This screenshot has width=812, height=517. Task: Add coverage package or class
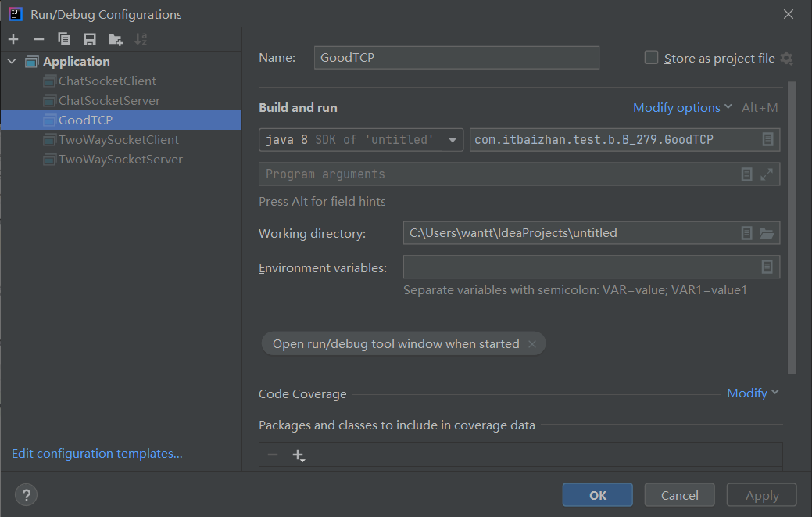[x=299, y=455]
